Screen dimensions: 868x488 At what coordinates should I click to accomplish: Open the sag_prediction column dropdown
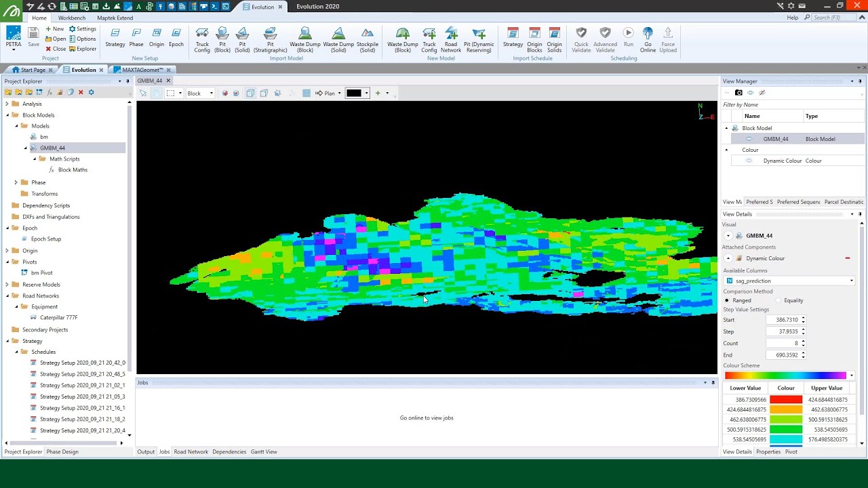[851, 281]
